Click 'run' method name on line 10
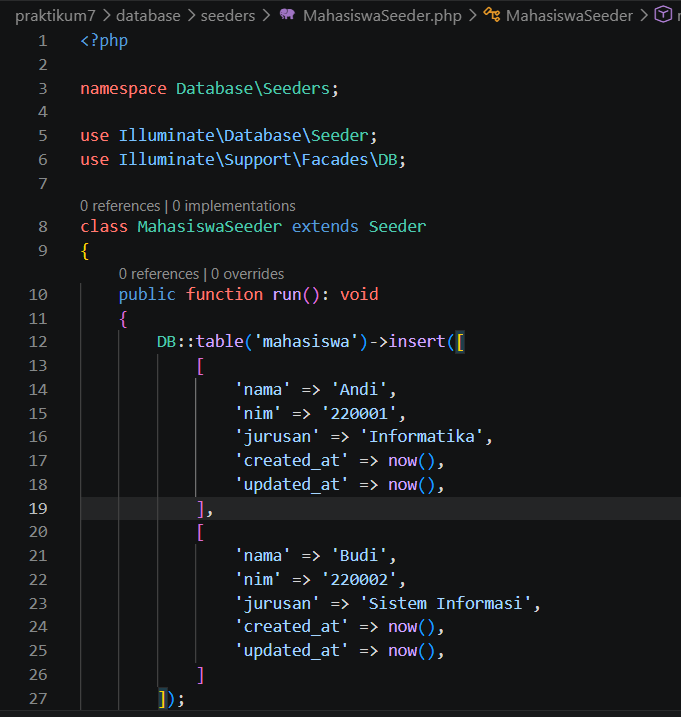 [x=287, y=294]
